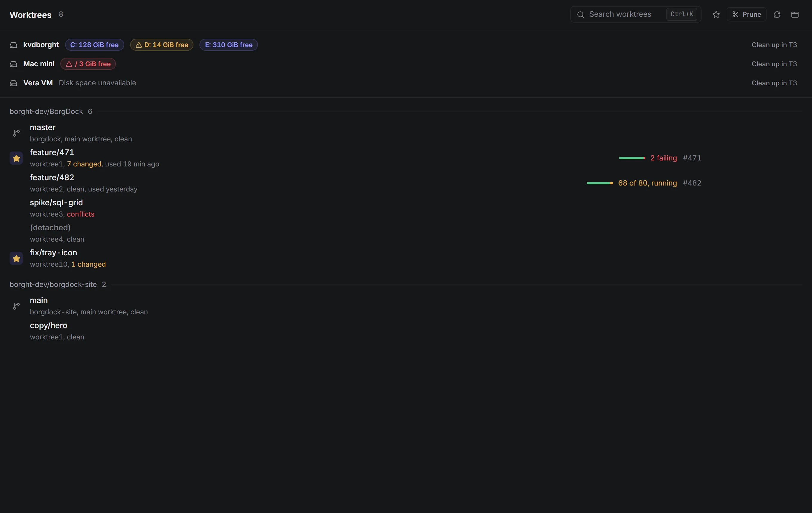The width and height of the screenshot is (812, 513).
Task: Select the master worktree row
Action: coord(406,133)
